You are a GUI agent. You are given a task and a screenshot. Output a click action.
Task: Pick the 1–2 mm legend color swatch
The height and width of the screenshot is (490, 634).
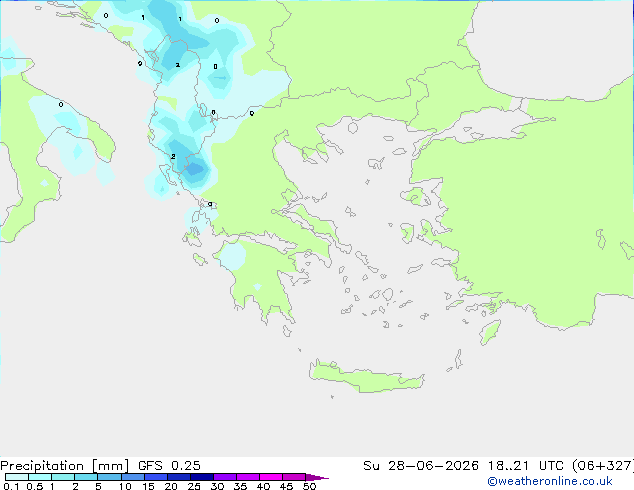point(63,477)
